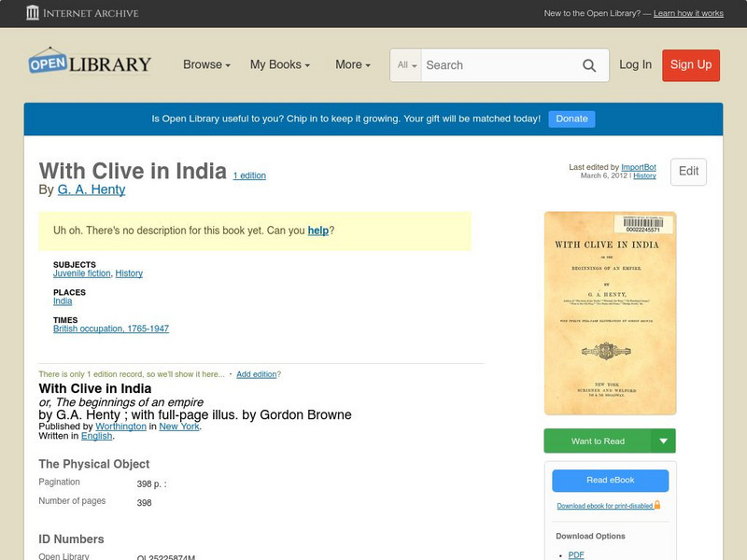Open Download ebook for print-disabled link

605,506
